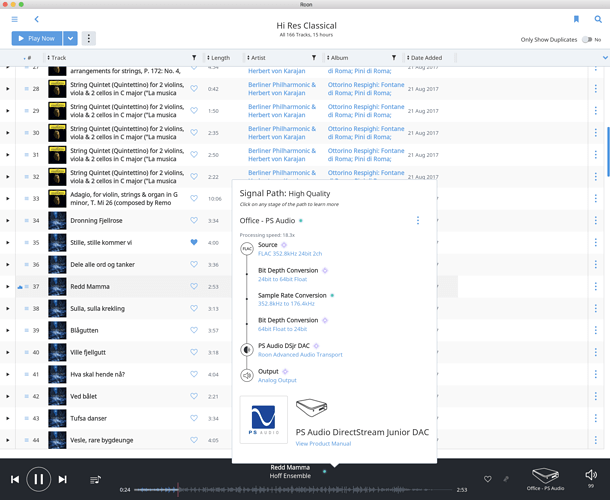610x500 pixels.
Task: Open the hamburger navigation menu
Action: tap(15, 19)
